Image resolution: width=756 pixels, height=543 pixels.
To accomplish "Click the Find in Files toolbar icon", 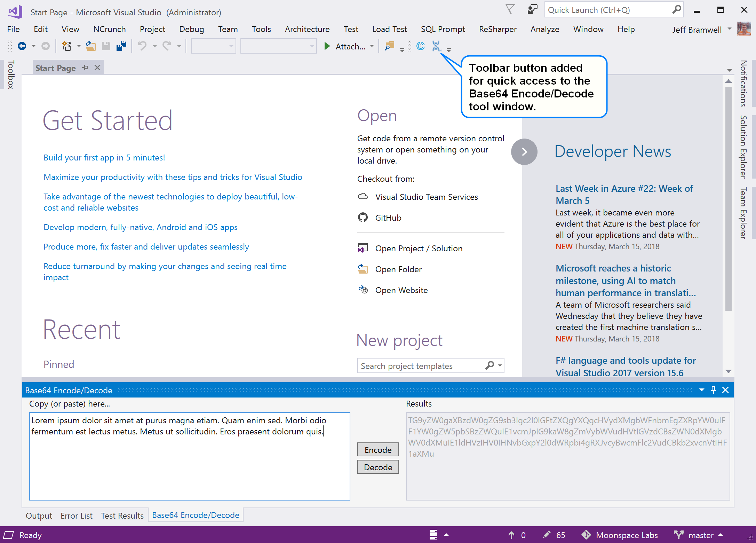I will [x=390, y=46].
